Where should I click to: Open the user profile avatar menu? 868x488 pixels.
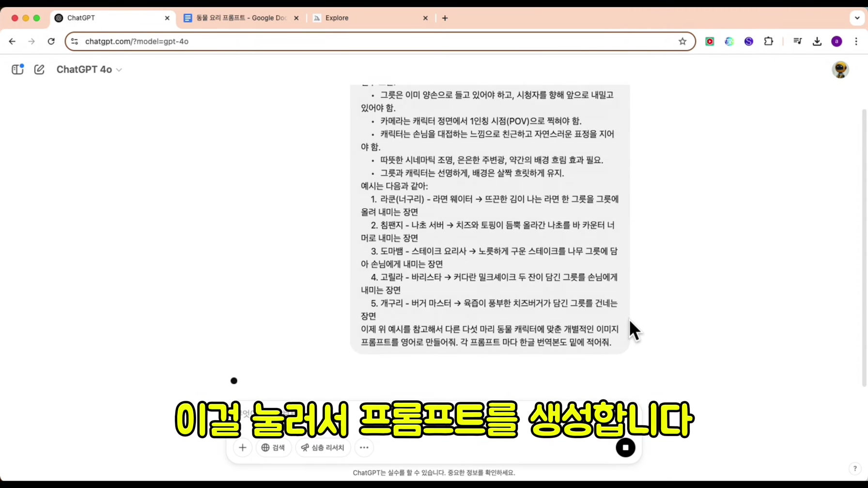tap(840, 69)
